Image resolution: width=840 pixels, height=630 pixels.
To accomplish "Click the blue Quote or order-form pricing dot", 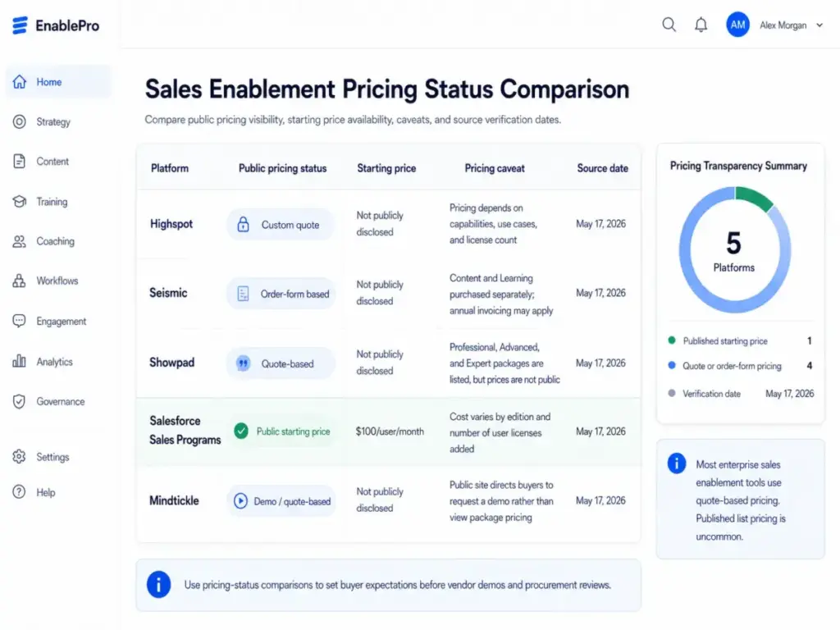I will (x=672, y=365).
